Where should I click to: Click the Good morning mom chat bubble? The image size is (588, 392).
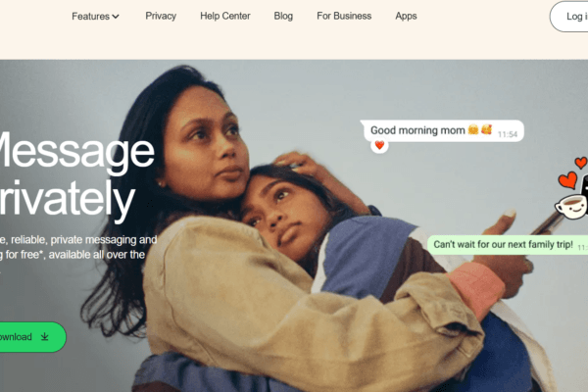point(442,131)
